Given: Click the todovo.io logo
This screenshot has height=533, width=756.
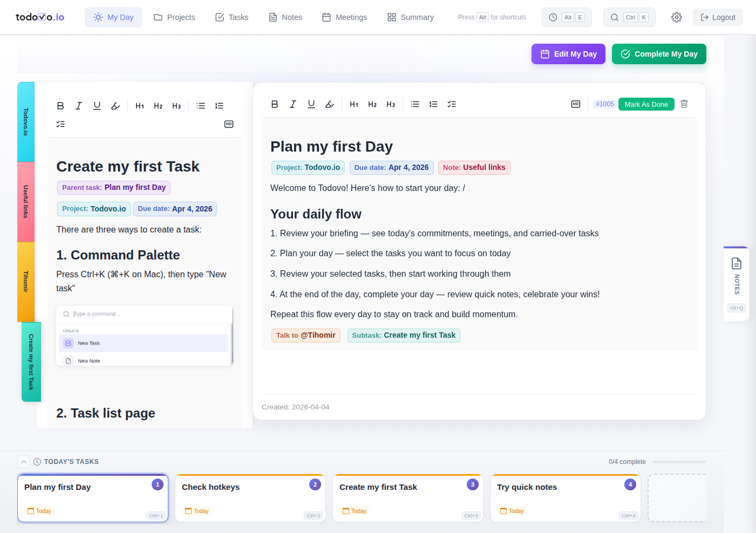Looking at the screenshot, I should coord(40,17).
